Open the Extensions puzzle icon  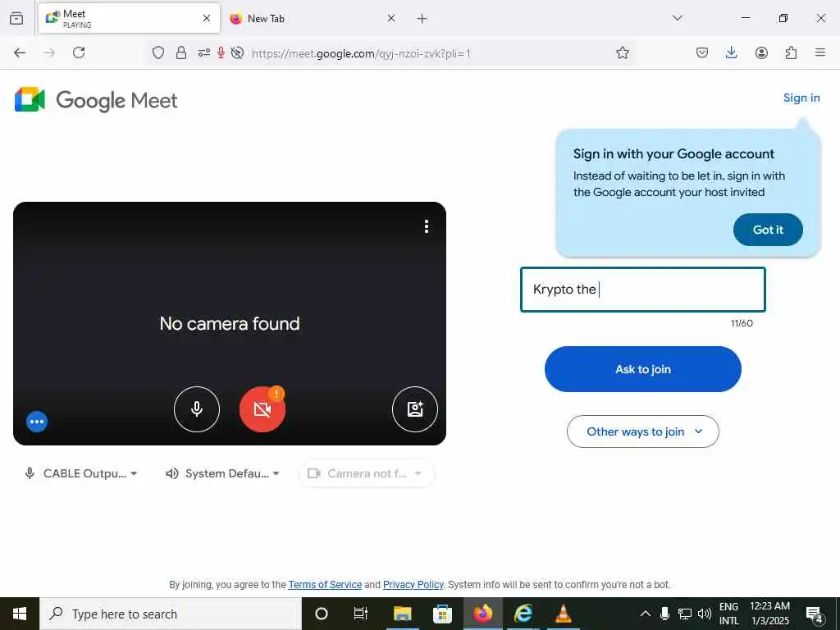[x=791, y=52]
